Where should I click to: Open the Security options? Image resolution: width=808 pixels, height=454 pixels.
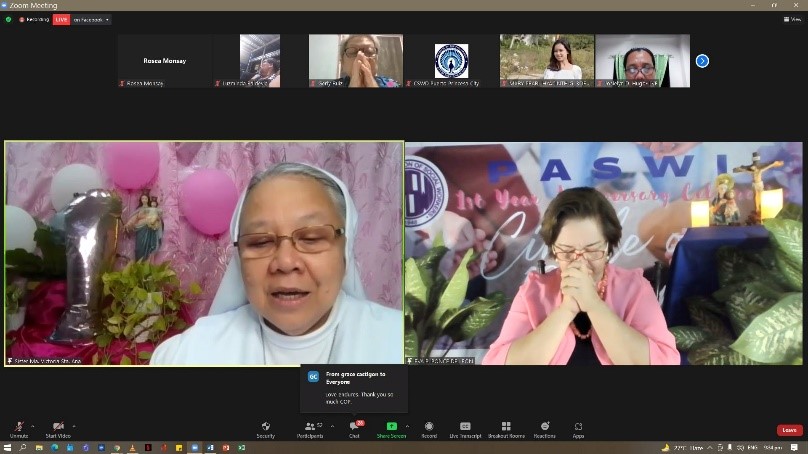coord(266,427)
